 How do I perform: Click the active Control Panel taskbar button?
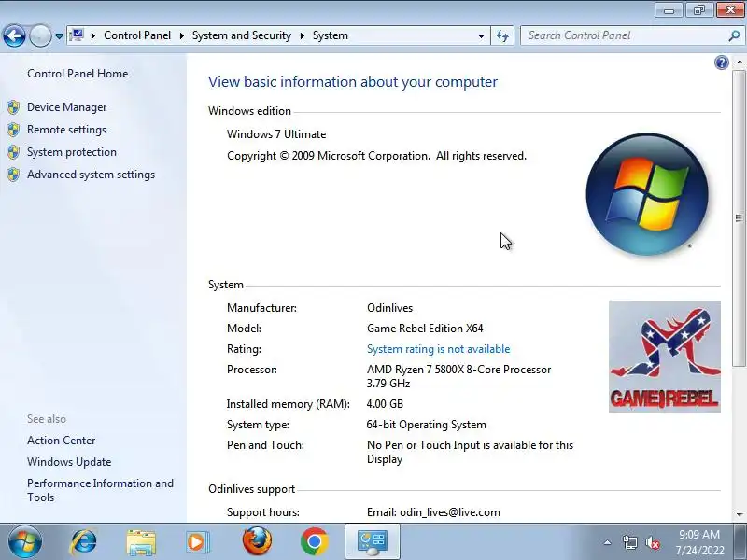pyautogui.click(x=373, y=542)
